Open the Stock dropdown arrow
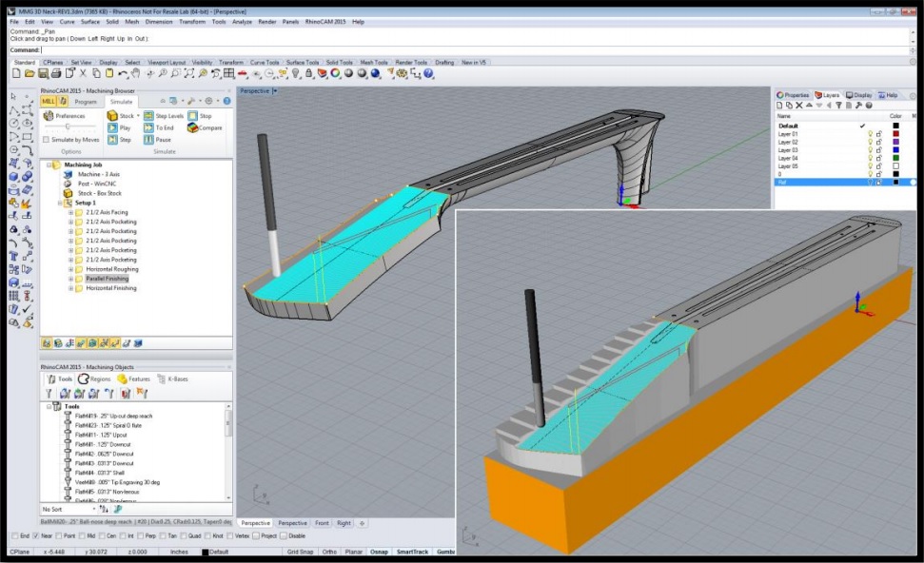Viewport: 924px width, 563px height. [139, 116]
